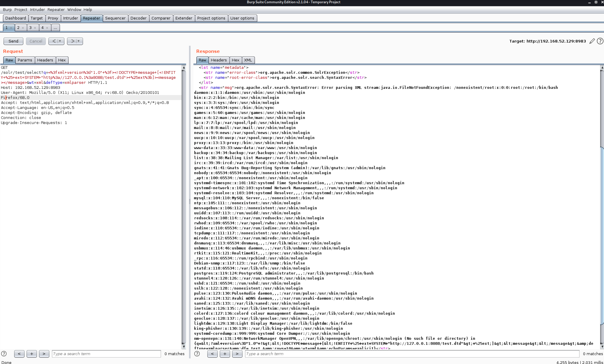Open Project options tab

pos(211,18)
